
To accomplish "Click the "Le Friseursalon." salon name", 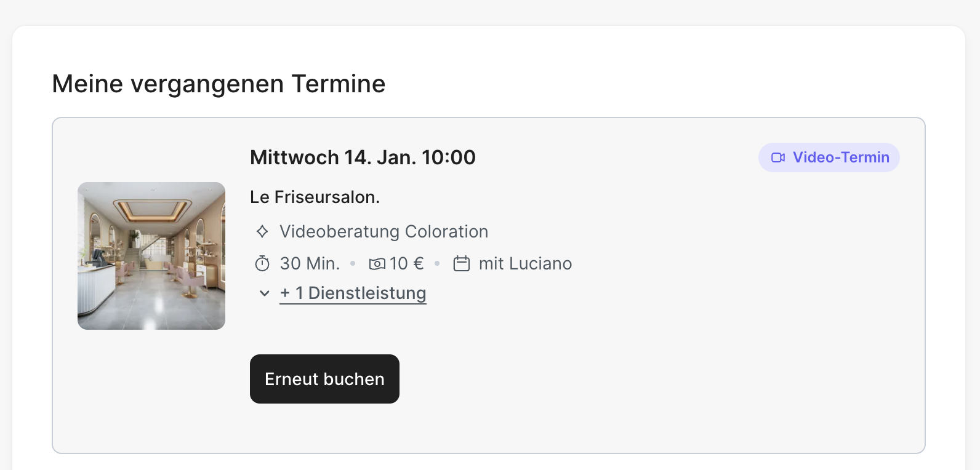I will click(315, 197).
